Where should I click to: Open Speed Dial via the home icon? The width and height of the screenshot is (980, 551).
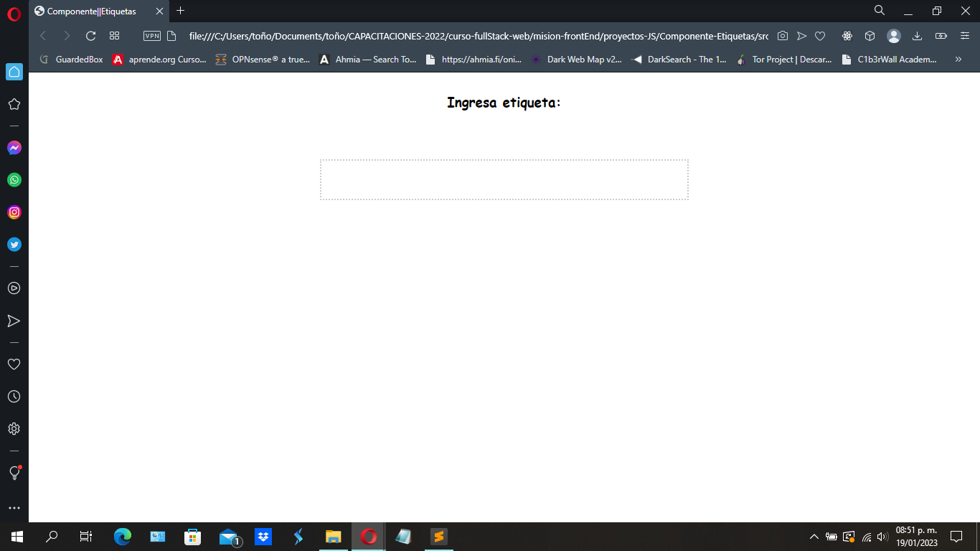pos(14,71)
